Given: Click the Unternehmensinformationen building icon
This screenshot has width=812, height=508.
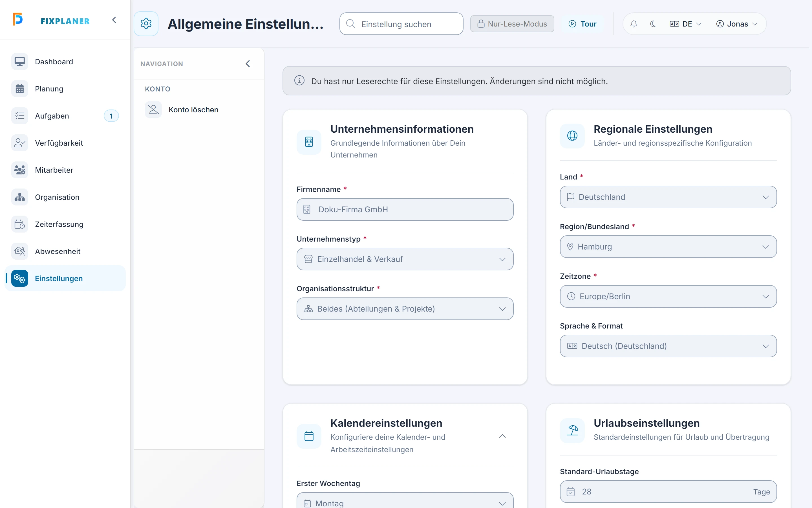Looking at the screenshot, I should pyautogui.click(x=309, y=142).
